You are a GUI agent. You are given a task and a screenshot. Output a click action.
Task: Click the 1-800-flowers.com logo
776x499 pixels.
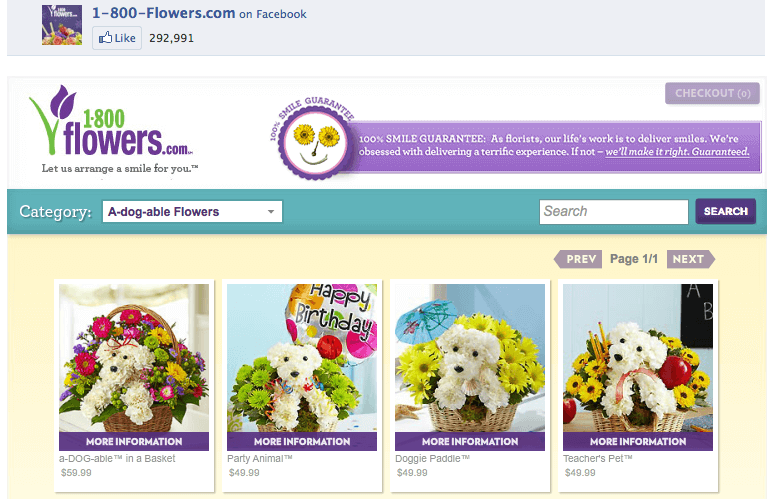point(111,120)
